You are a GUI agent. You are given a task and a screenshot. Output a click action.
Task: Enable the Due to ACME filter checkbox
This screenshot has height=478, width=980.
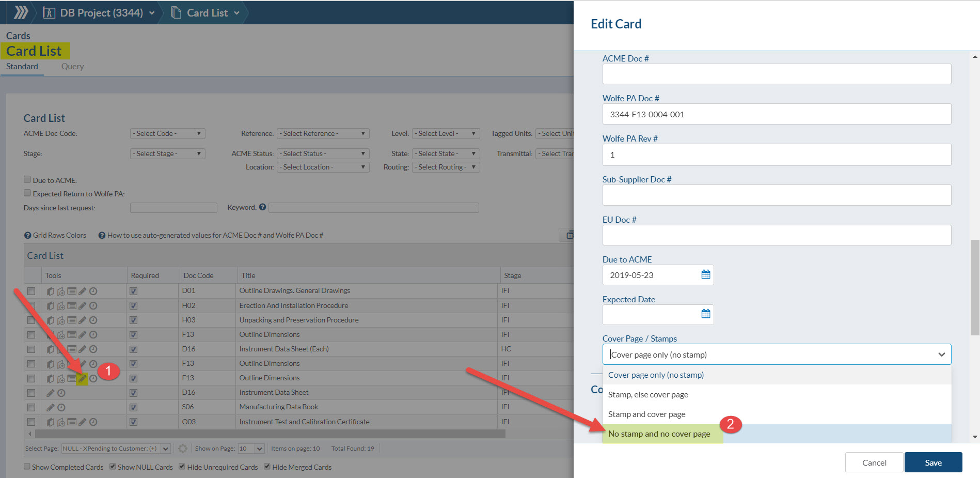click(27, 179)
